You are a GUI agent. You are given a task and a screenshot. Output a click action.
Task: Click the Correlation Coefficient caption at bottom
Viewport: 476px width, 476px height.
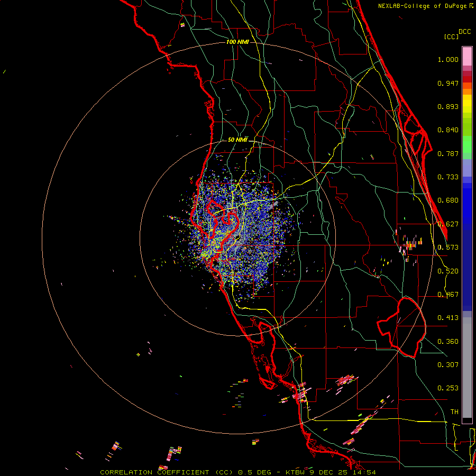point(238,472)
